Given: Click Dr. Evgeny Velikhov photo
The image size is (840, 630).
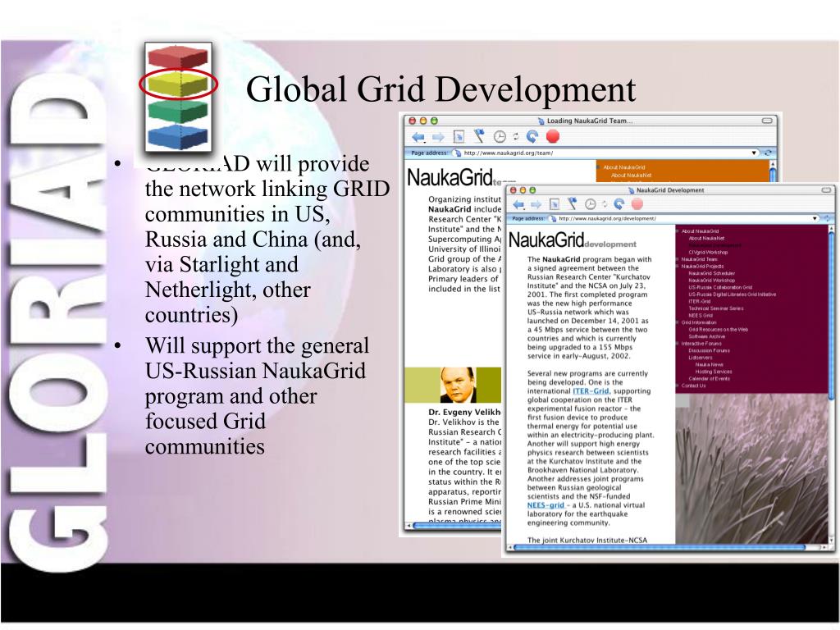Looking at the screenshot, I should tap(458, 386).
